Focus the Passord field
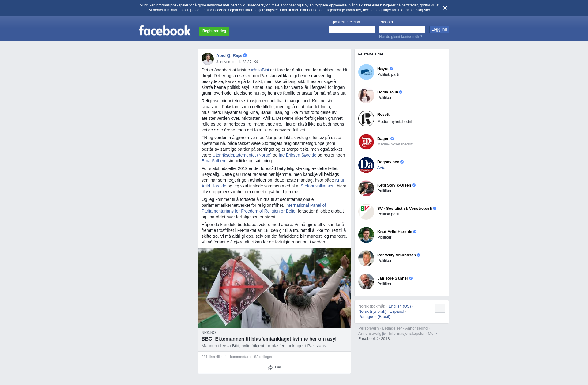 click(402, 29)
